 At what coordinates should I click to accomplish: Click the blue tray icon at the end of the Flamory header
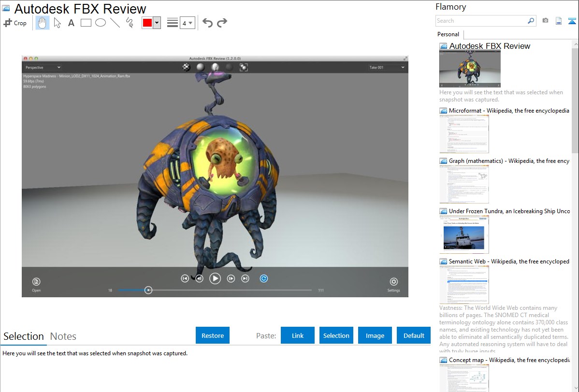coord(572,21)
